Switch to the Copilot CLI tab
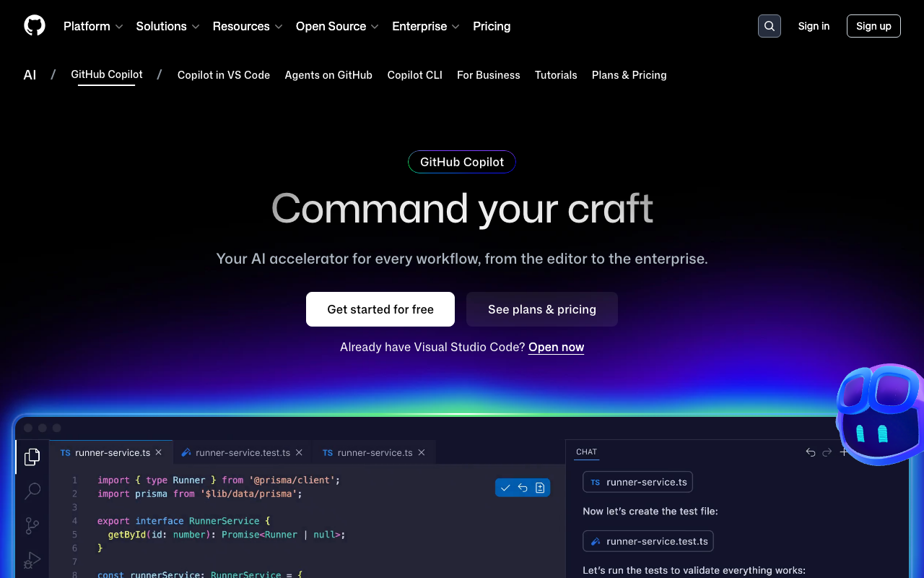Image resolution: width=924 pixels, height=578 pixels. 414,75
